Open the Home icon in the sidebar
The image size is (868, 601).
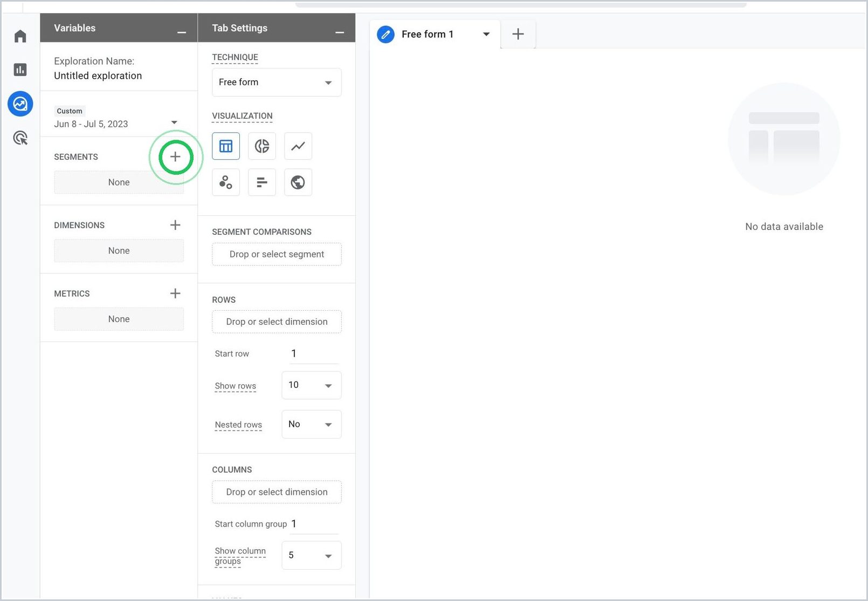20,36
